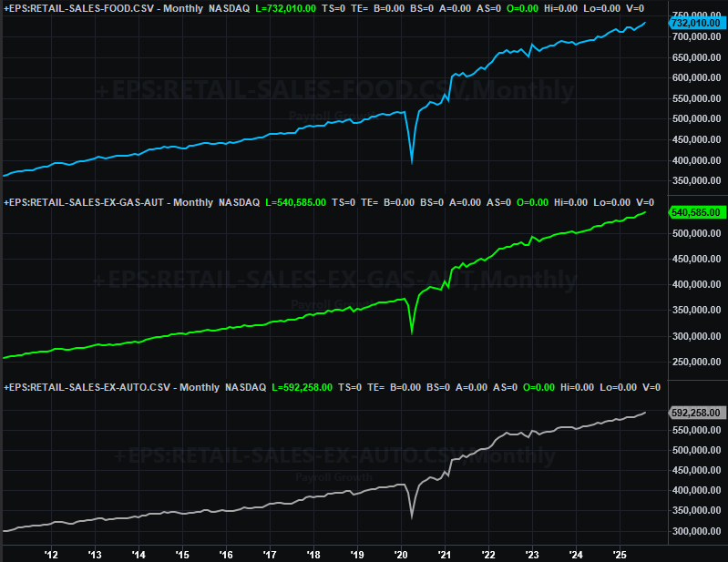
Task: Click the 300,000.00 label on bottom price axis
Action: [x=697, y=531]
